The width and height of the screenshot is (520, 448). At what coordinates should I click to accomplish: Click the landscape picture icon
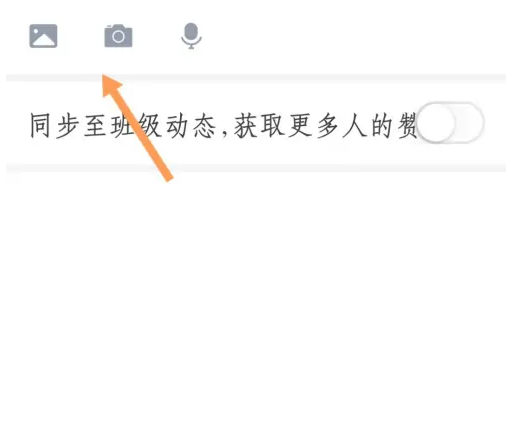[x=43, y=36]
